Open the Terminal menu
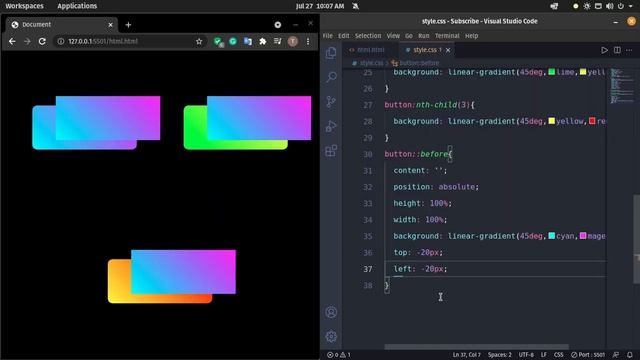The image size is (640, 360). pyautogui.click(x=447, y=36)
